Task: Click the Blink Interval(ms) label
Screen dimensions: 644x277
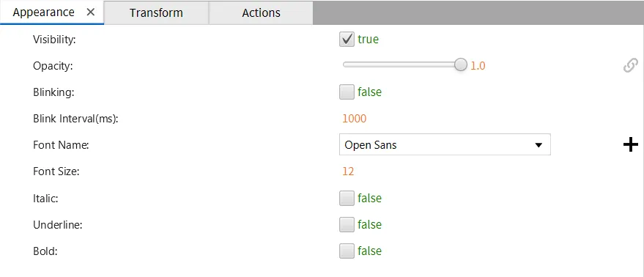Action: point(75,119)
